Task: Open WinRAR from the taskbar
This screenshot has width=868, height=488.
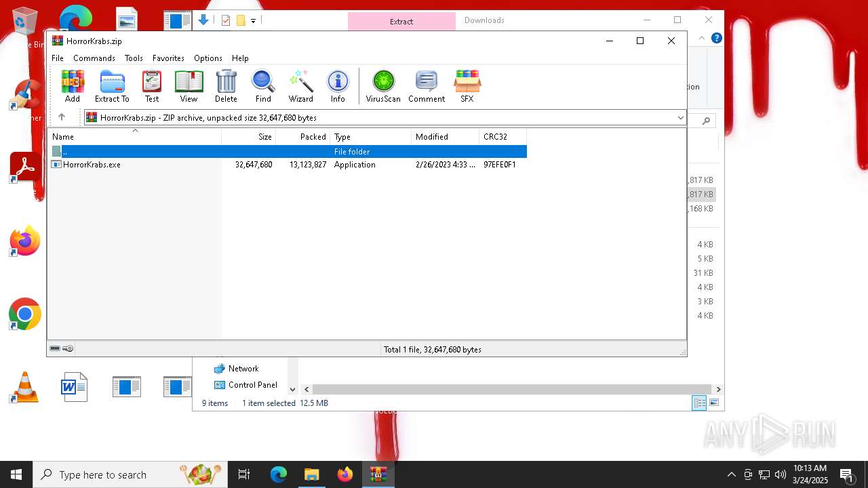Action: [x=378, y=474]
